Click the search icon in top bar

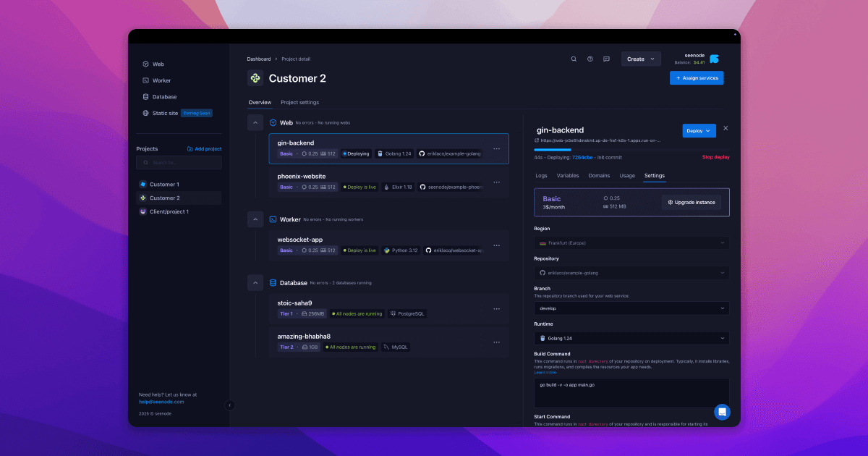pos(574,59)
